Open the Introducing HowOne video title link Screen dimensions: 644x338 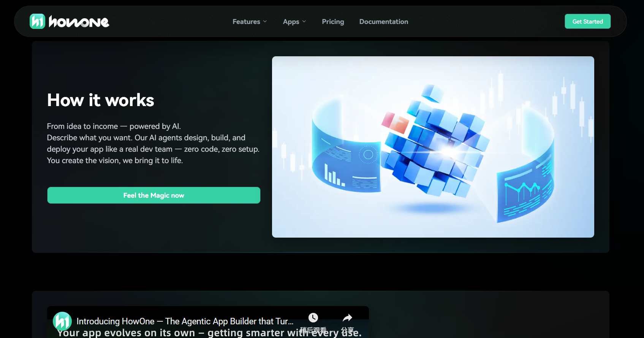click(185, 321)
